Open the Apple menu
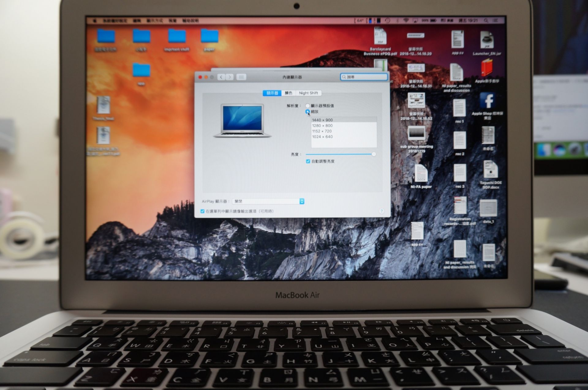The image size is (588, 390). 95,21
